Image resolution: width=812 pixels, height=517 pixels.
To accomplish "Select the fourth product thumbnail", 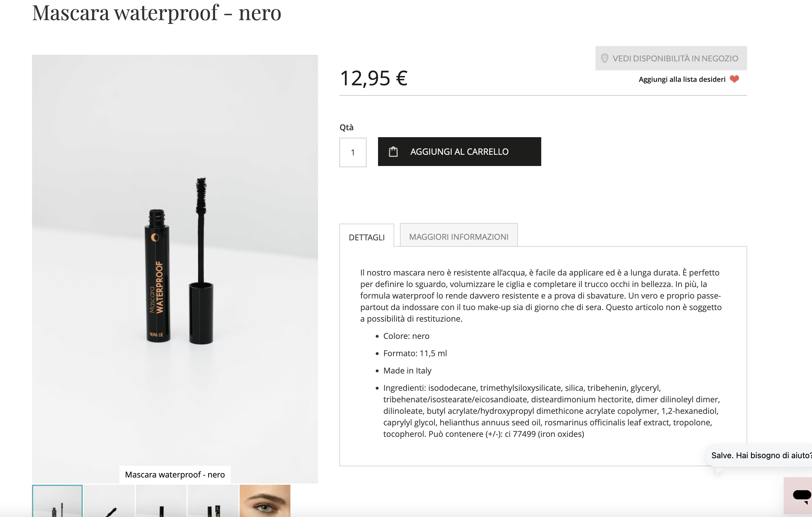I will tap(213, 501).
